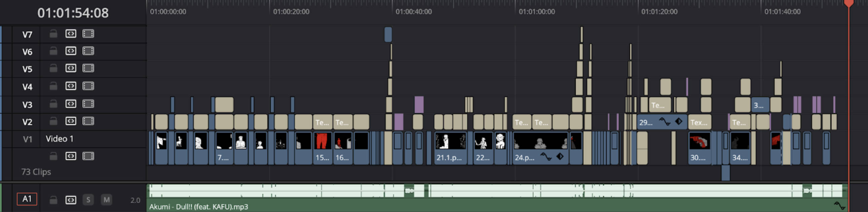Select the 21.1.p clip thumbnail on V1

coord(451,141)
